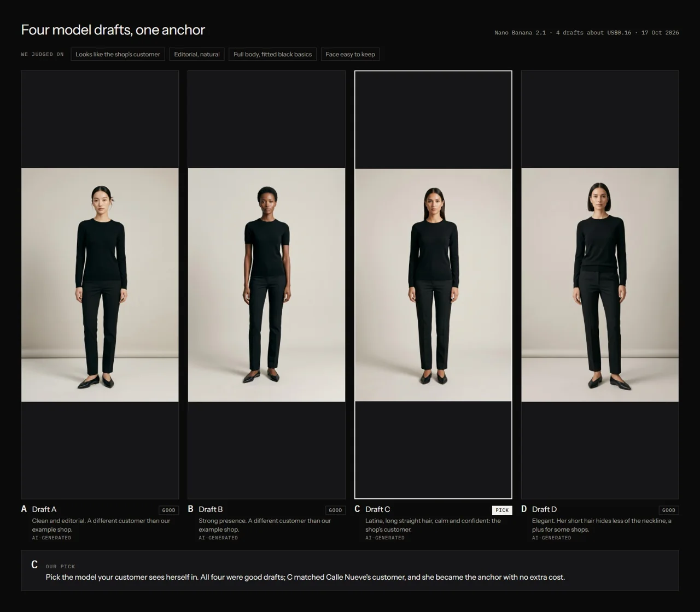Click the Nano Banana 2.1 cost summary text

(587, 33)
